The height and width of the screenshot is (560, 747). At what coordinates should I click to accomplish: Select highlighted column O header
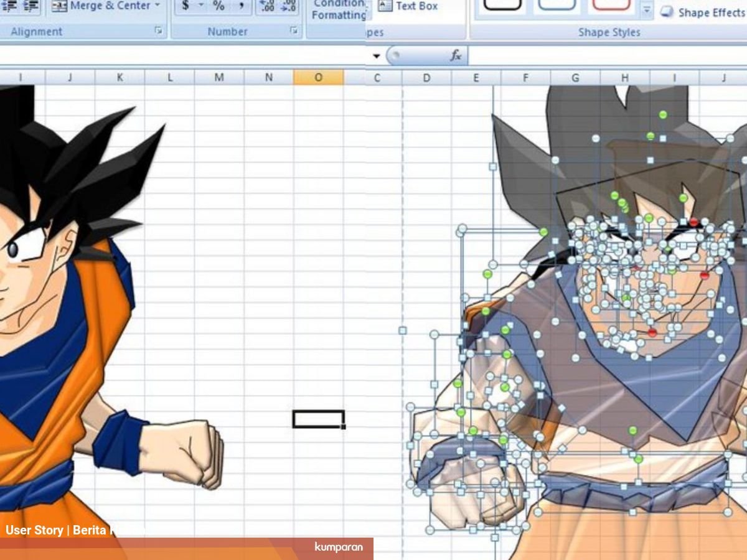[x=318, y=77]
